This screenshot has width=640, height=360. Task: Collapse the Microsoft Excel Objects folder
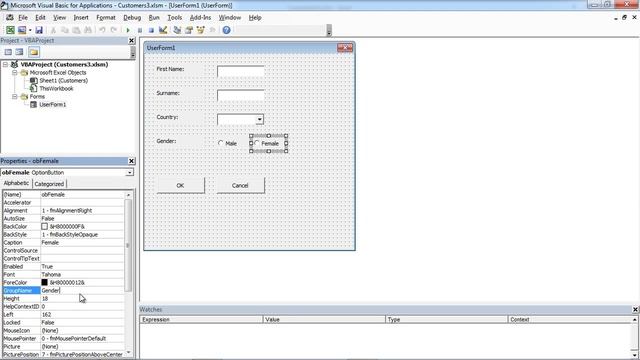[x=14, y=73]
